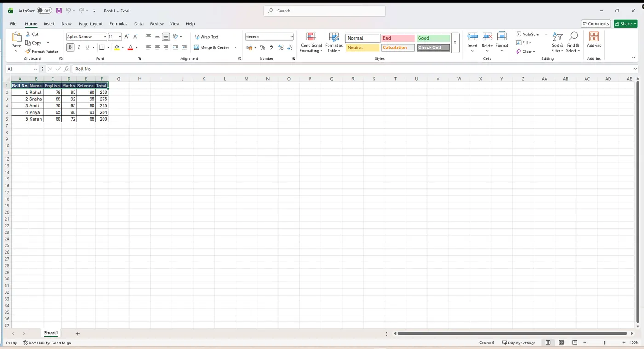644x349 pixels.
Task: Expand the cell styles gallery
Action: click(x=455, y=43)
